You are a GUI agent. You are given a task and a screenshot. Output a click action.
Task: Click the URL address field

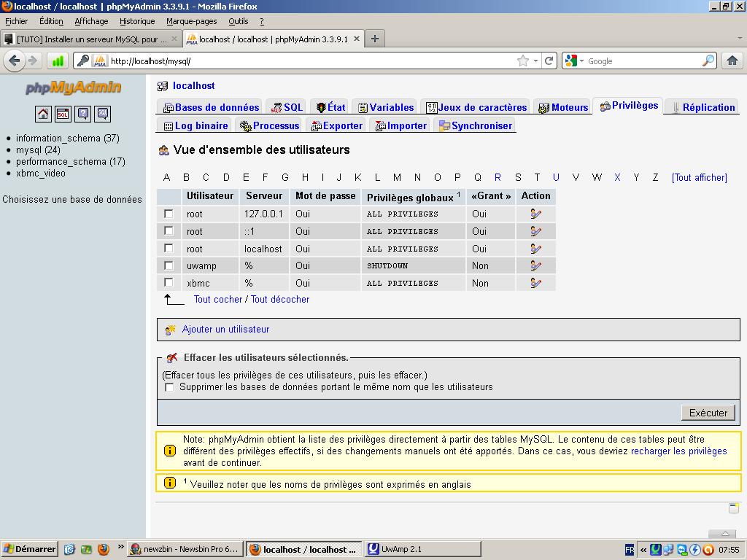coord(312,61)
